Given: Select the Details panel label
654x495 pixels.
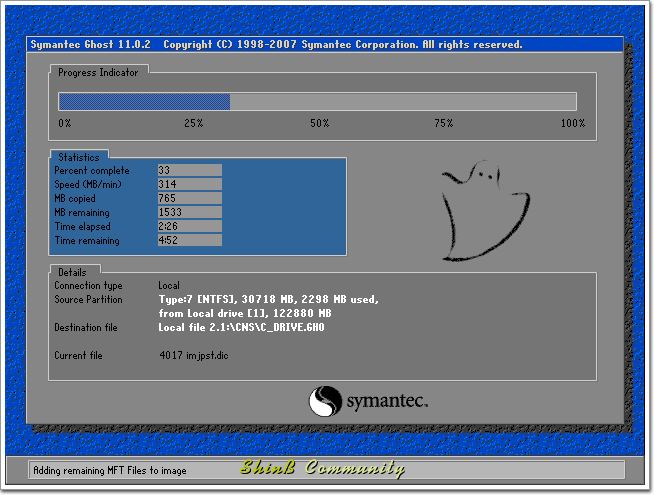Looking at the screenshot, I should (72, 272).
